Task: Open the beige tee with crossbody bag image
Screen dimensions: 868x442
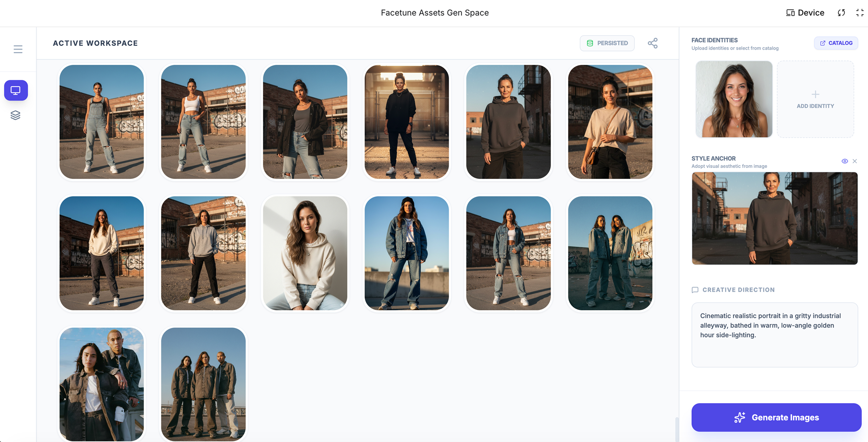Action: point(610,122)
